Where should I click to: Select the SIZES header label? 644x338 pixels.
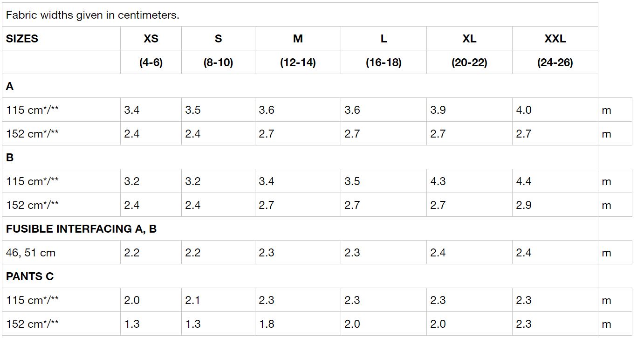pos(22,38)
